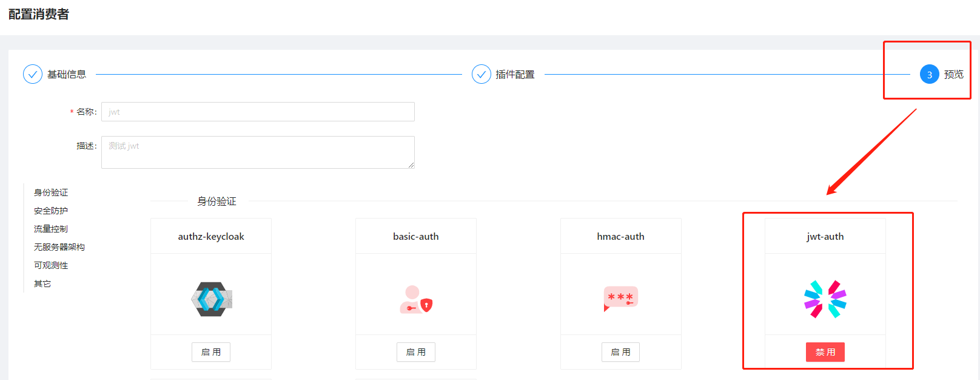Enable the basic-auth plugin

tap(416, 352)
